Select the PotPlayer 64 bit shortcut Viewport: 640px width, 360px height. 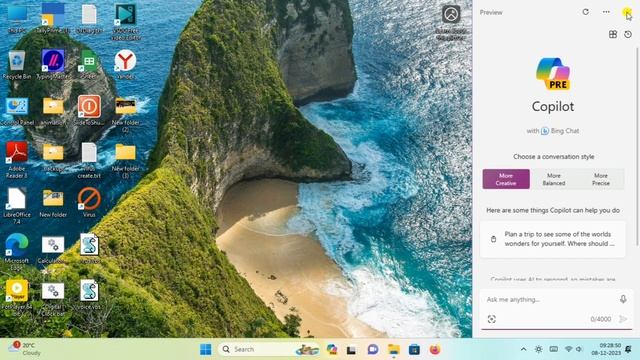[x=17, y=298]
